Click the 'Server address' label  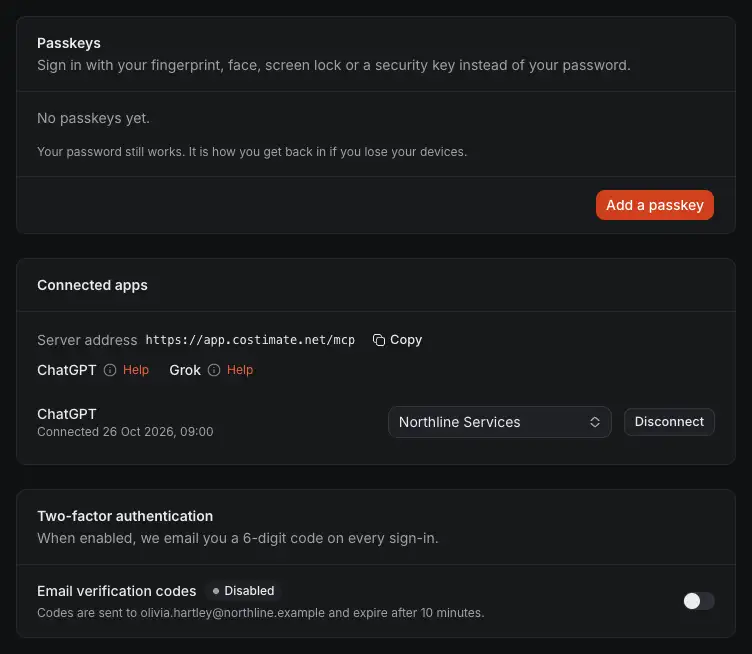pos(87,340)
